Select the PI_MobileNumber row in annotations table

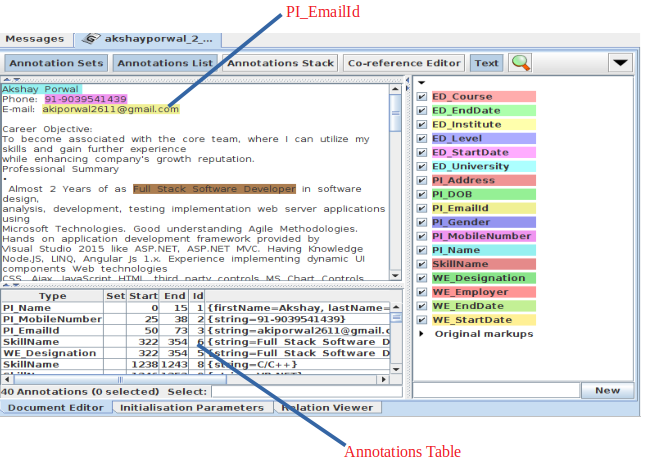pos(52,319)
